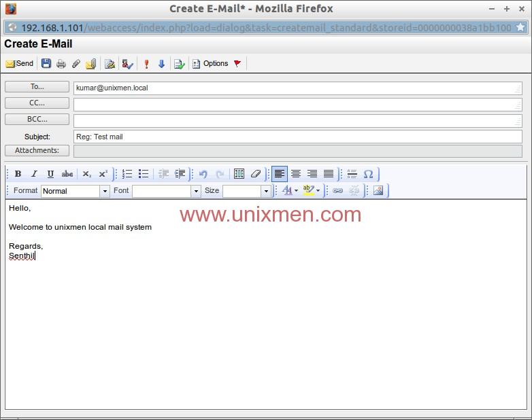Click the green arrow document icon
Image resolution: width=532 pixels, height=420 pixels.
[x=179, y=64]
